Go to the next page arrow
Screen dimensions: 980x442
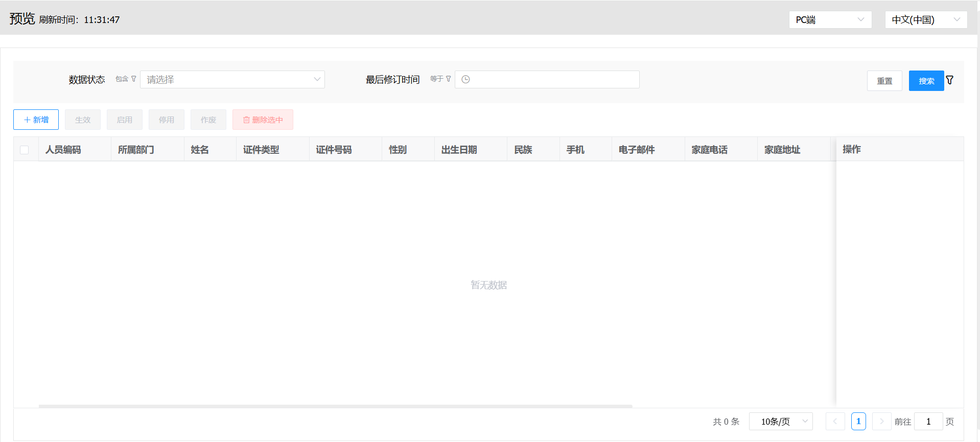click(881, 422)
